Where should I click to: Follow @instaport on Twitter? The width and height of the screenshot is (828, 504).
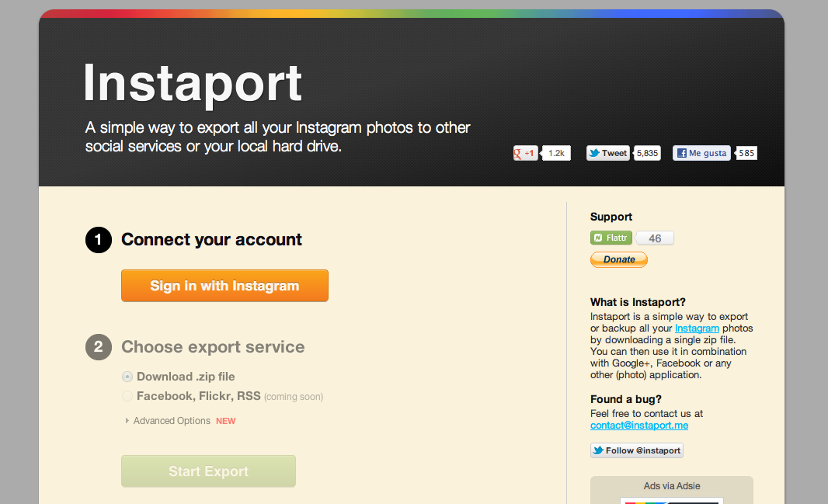point(637,450)
